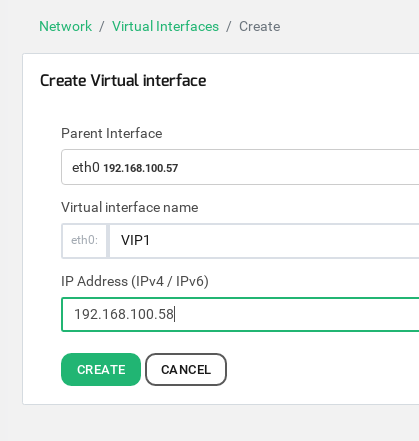The width and height of the screenshot is (419, 441).
Task: Discard changes with the CANCEL button
Action: [x=186, y=369]
